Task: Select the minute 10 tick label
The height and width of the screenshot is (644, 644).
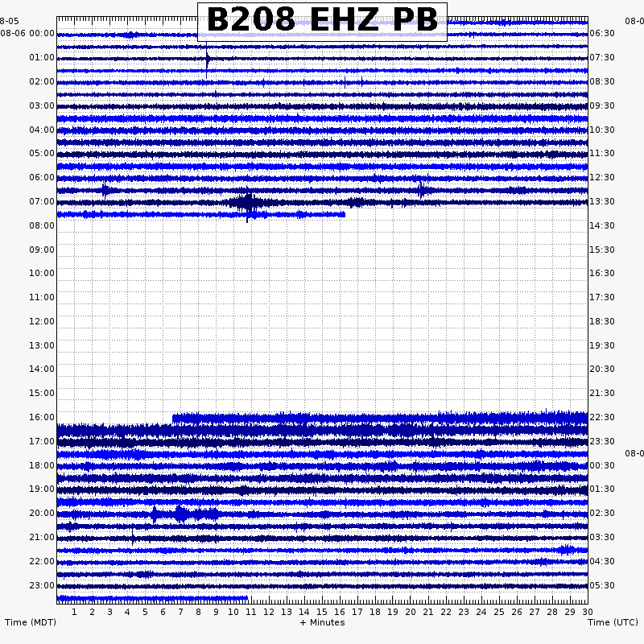Action: pos(233,612)
